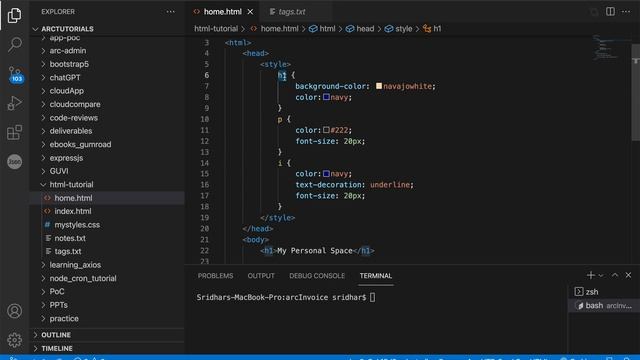Close the terminal panel
Image resolution: width=640 pixels, height=360 pixels.
(x=628, y=275)
